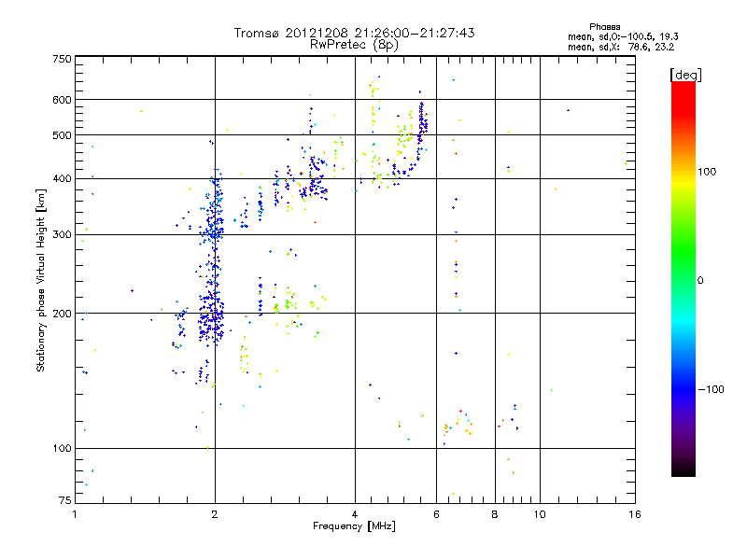Click the 10 MHz x-axis tick label
747x560 pixels.
540,514
